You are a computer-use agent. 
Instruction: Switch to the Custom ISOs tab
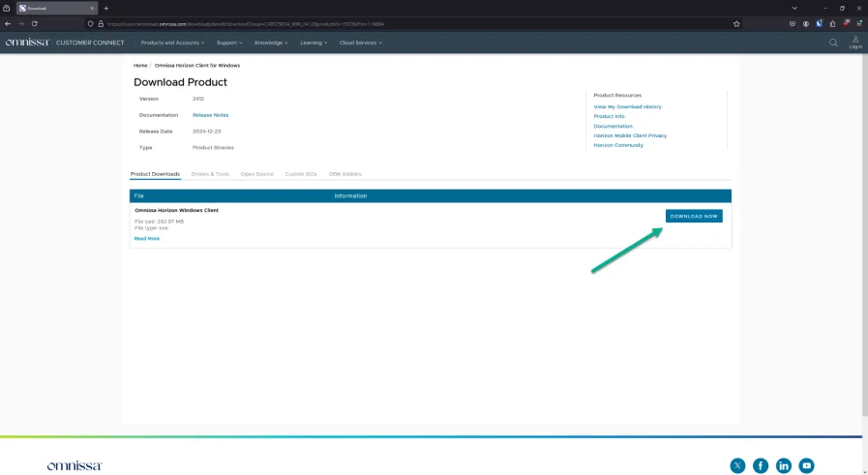click(x=301, y=174)
